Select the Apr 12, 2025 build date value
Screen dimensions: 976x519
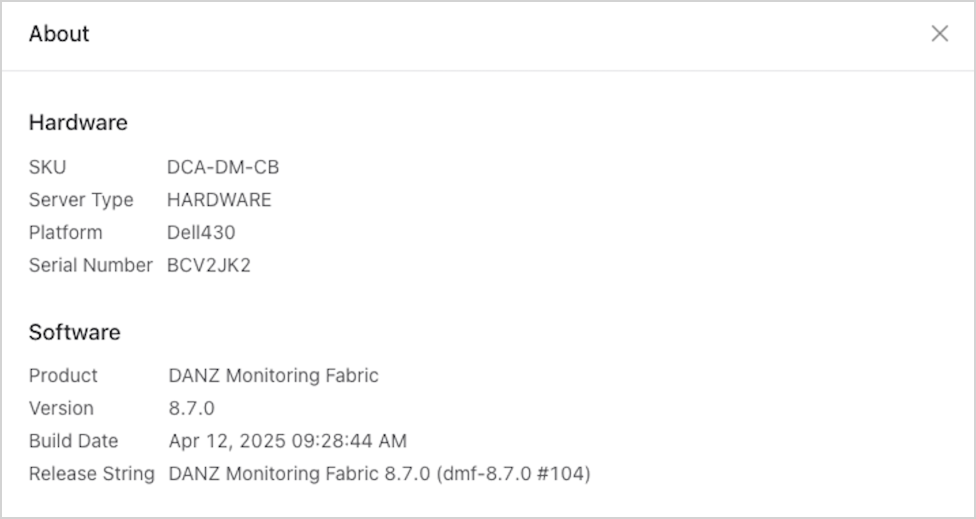[287, 441]
